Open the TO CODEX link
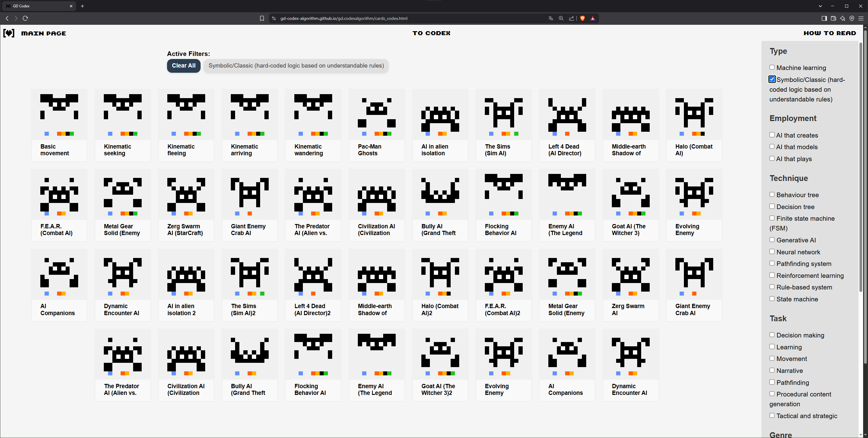 tap(431, 33)
